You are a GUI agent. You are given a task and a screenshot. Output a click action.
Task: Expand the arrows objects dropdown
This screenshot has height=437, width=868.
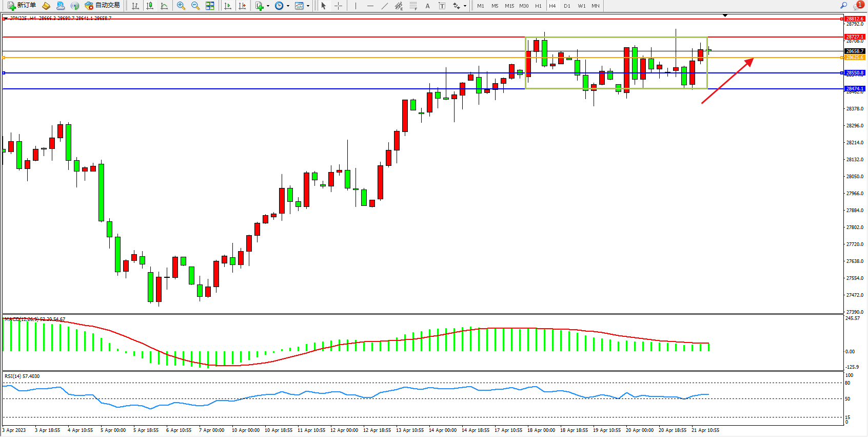click(x=465, y=6)
